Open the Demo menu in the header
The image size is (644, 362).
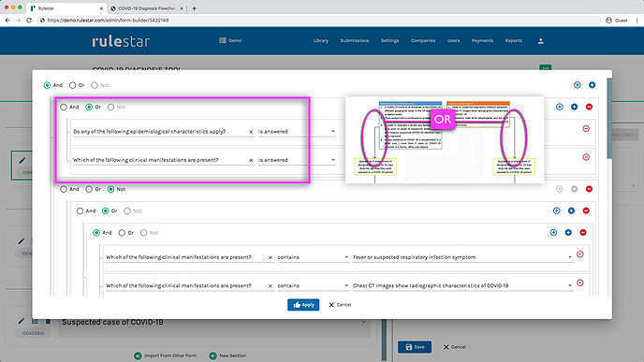point(230,40)
